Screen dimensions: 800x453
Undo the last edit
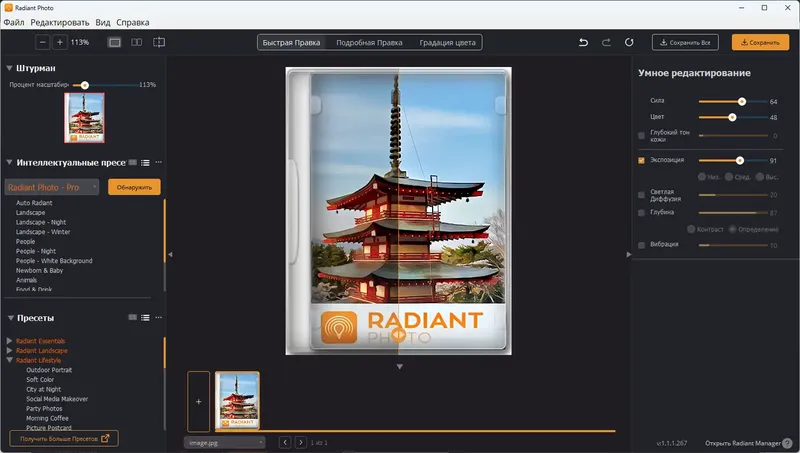tap(584, 43)
